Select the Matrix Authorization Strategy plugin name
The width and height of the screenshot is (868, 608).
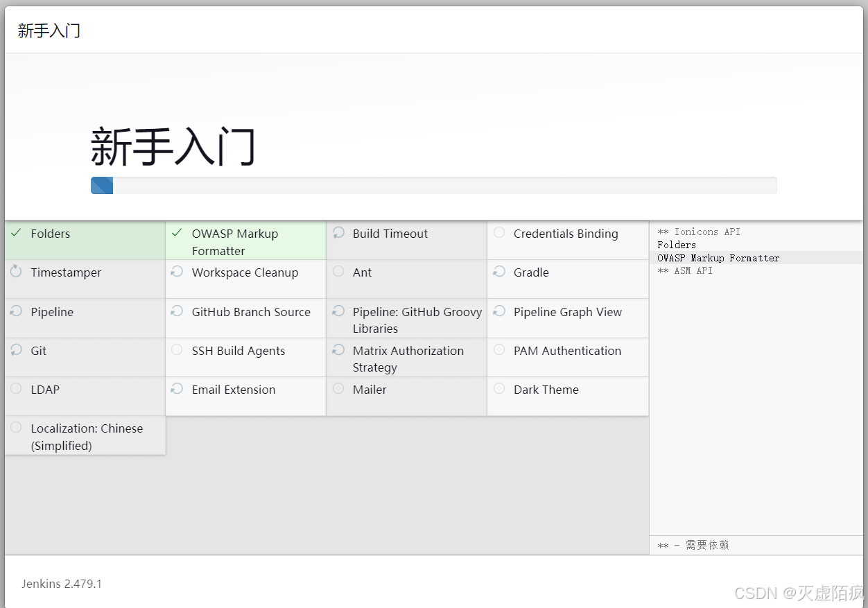click(x=408, y=359)
